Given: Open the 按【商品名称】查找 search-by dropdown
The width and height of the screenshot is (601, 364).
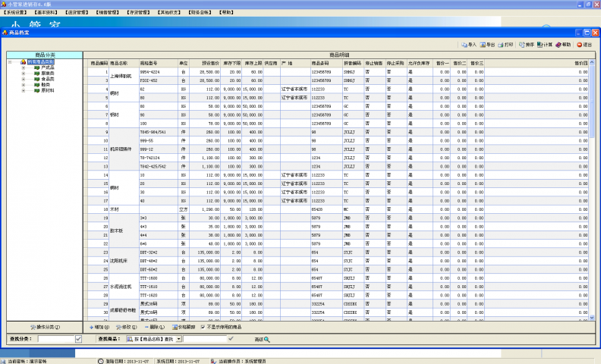Looking at the screenshot, I should (x=178, y=338).
